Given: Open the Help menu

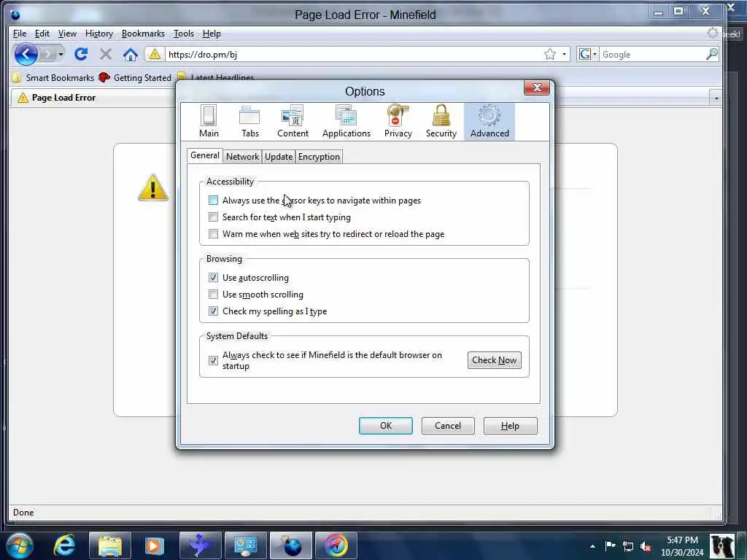Looking at the screenshot, I should click(x=212, y=34).
